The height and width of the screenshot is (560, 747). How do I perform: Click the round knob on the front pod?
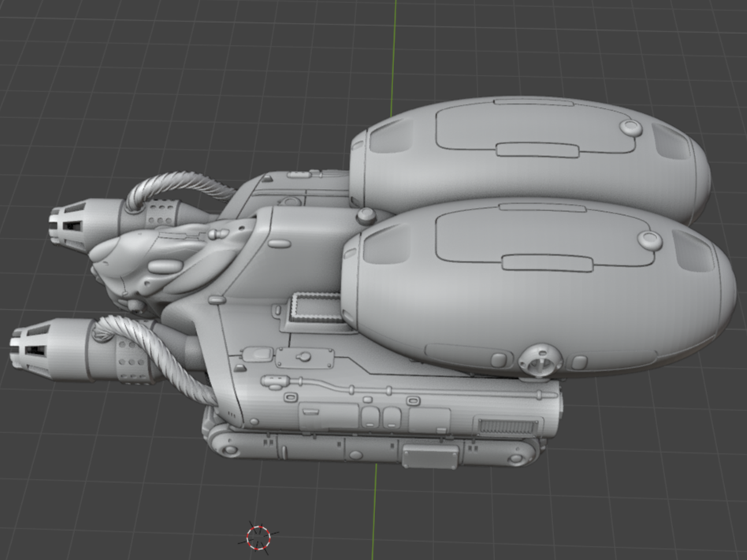pyautogui.click(x=649, y=241)
